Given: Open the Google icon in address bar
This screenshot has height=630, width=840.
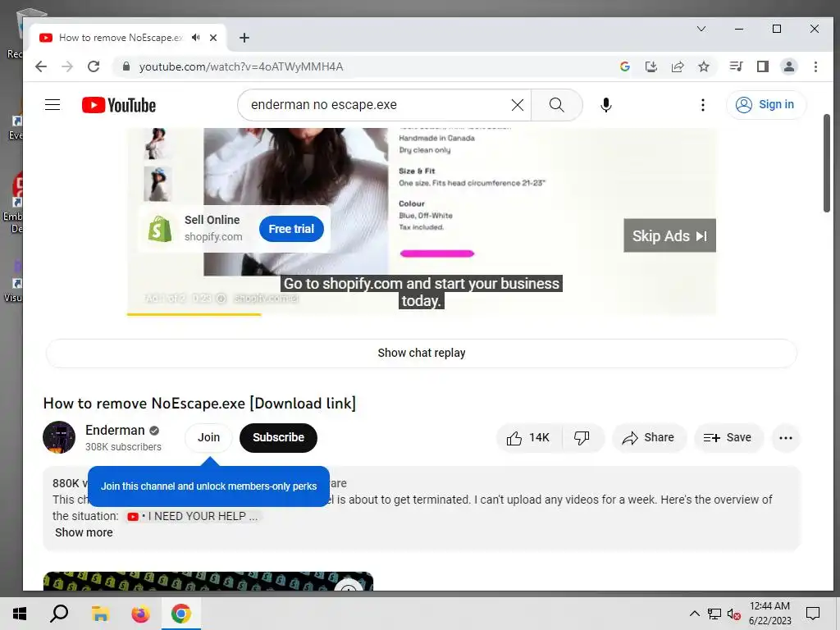Looking at the screenshot, I should [624, 66].
